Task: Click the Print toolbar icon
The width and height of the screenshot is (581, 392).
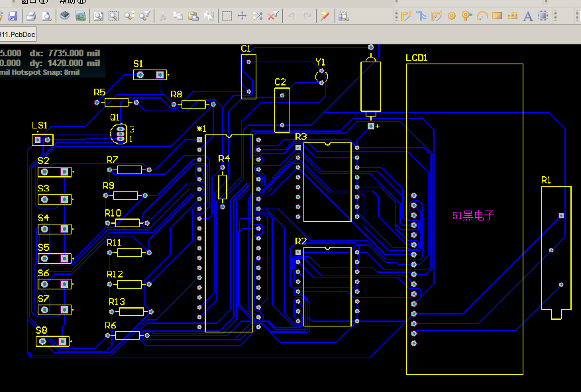Action: tap(30, 16)
